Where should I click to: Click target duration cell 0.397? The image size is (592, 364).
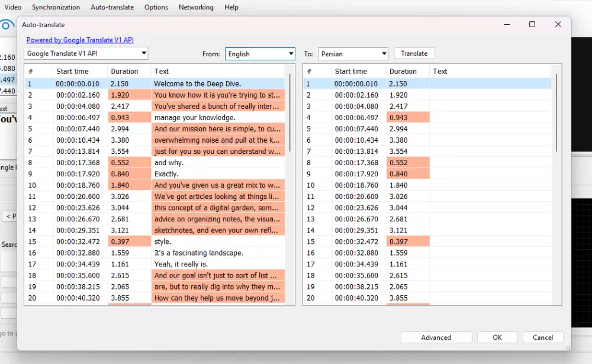408,241
